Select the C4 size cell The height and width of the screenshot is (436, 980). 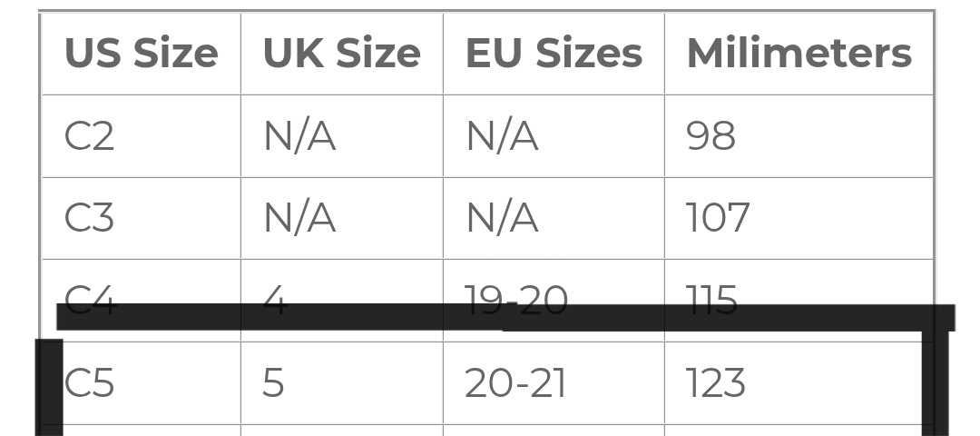point(142,301)
